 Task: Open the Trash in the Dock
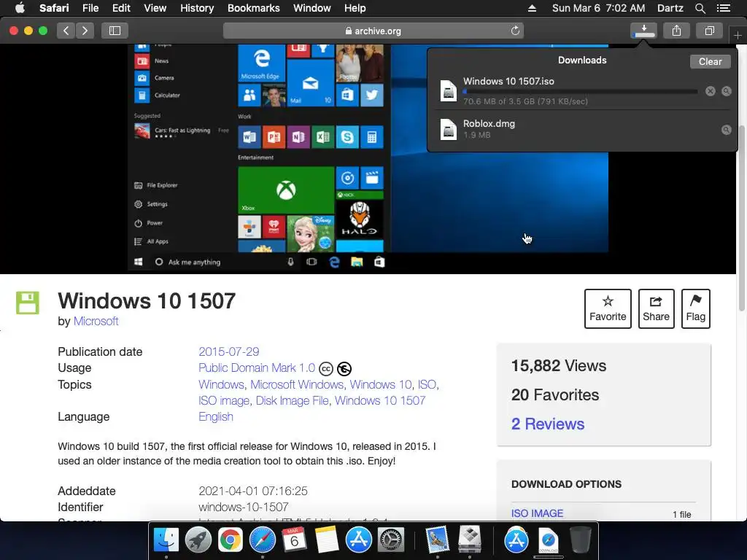coord(580,540)
